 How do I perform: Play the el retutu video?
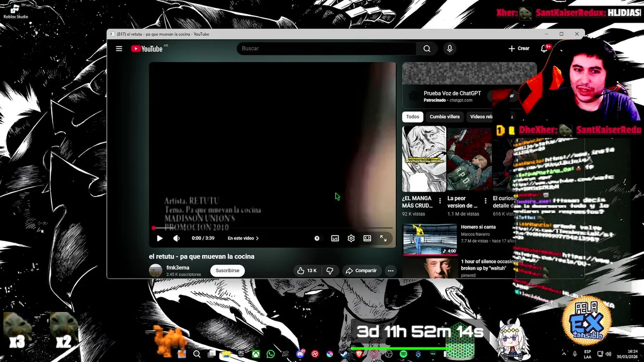point(159,238)
